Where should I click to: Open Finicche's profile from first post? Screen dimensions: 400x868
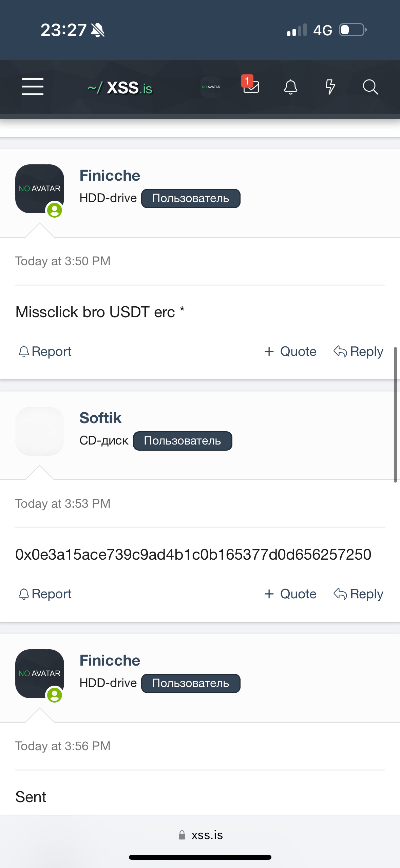(x=110, y=176)
